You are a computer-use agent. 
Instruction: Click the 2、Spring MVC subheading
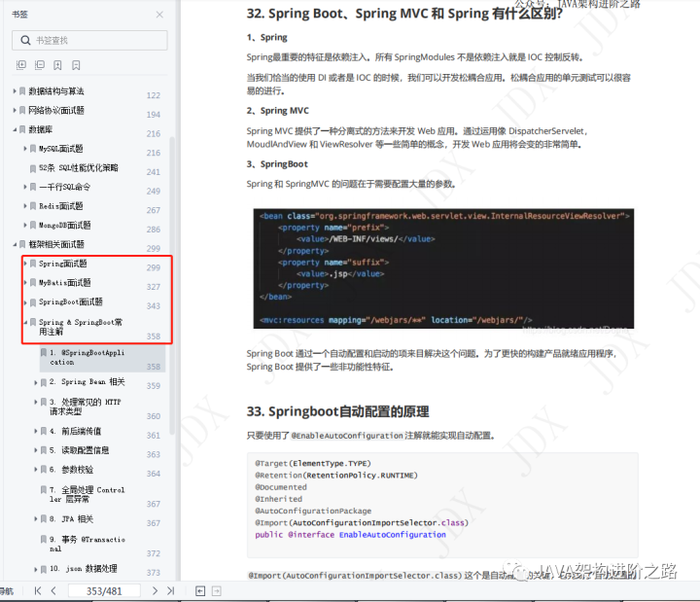coord(278,110)
